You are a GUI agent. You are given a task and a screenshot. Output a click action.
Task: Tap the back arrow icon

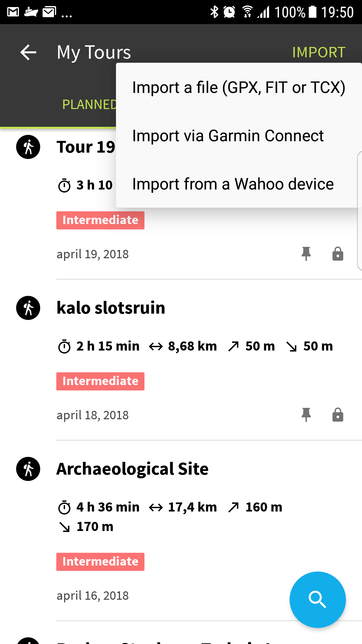[x=28, y=52]
